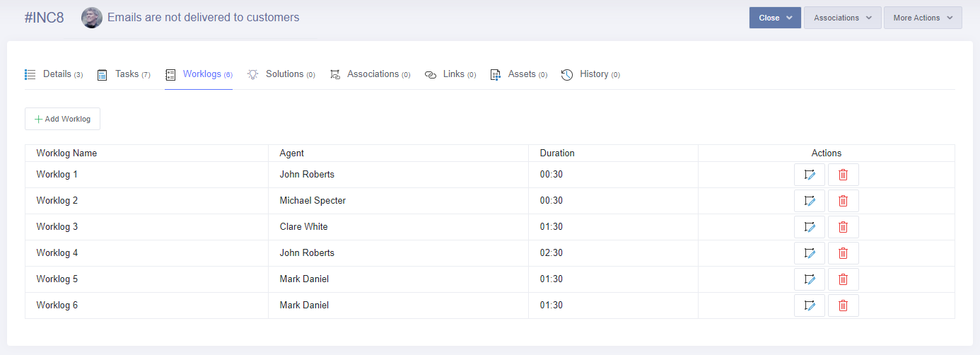This screenshot has width=980, height=355.
Task: Click the Add Worklog button
Action: click(x=62, y=119)
